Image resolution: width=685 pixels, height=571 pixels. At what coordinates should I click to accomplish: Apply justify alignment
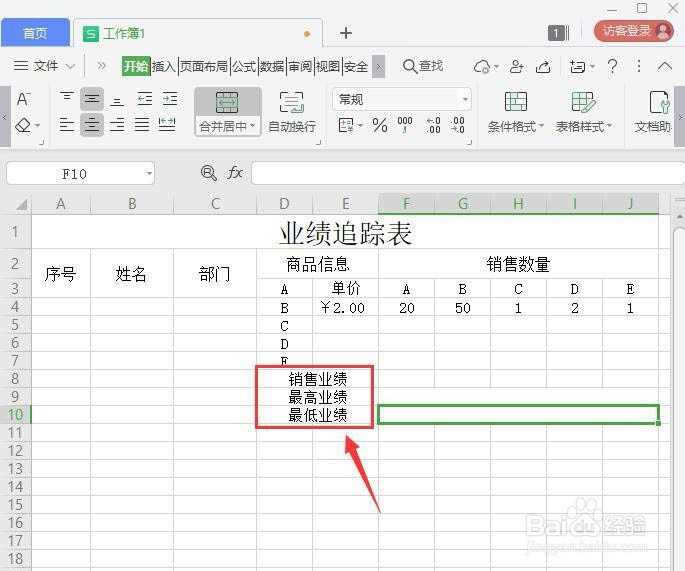tap(142, 125)
